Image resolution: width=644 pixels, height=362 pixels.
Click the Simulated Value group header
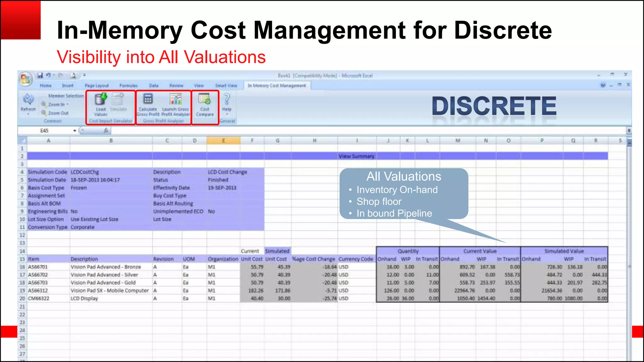564,251
